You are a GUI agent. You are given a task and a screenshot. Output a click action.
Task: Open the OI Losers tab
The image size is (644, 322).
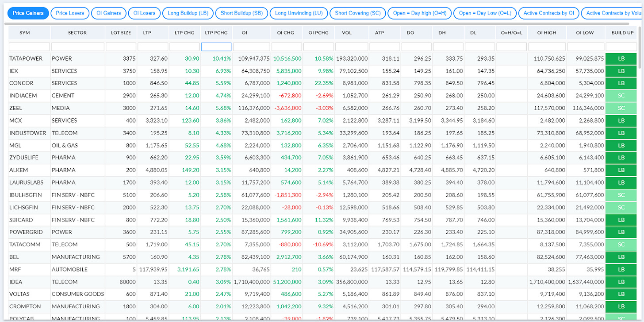(145, 13)
